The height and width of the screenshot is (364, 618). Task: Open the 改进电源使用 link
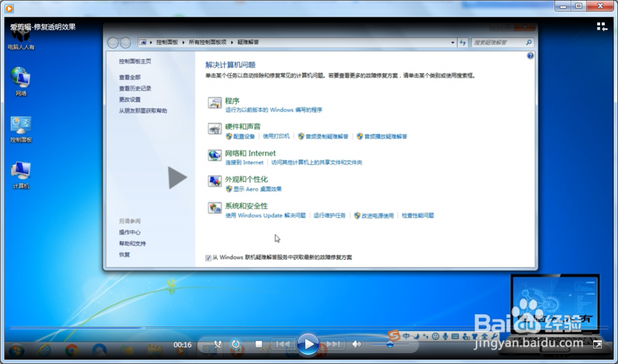pos(378,216)
